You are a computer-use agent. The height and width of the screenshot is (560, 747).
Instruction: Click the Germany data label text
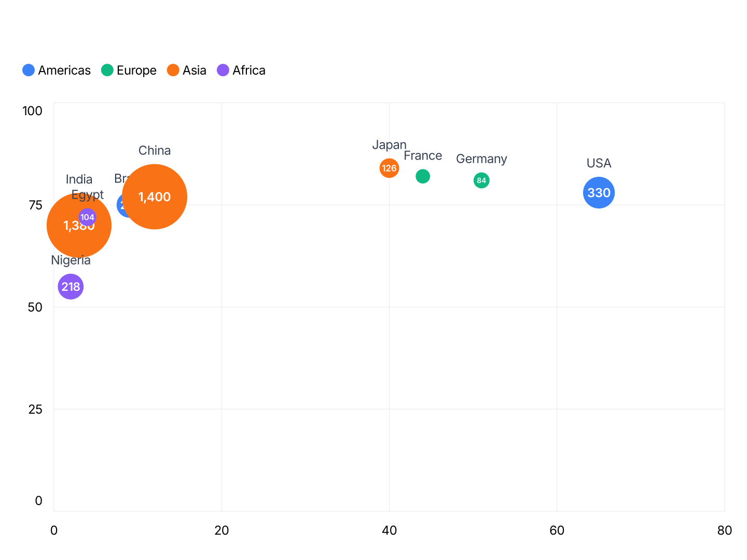[x=481, y=159]
